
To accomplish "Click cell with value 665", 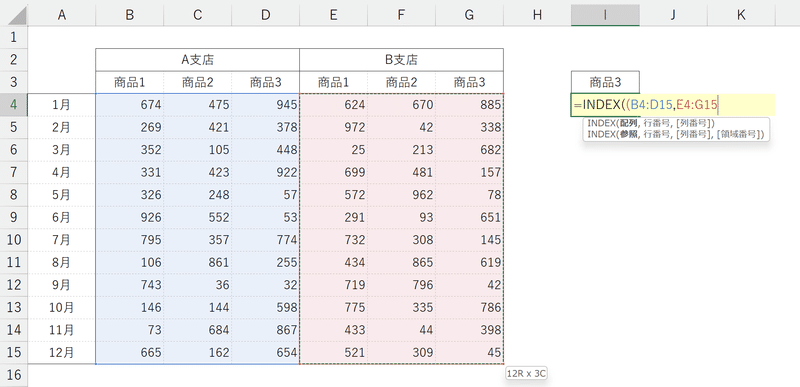I will point(130,352).
